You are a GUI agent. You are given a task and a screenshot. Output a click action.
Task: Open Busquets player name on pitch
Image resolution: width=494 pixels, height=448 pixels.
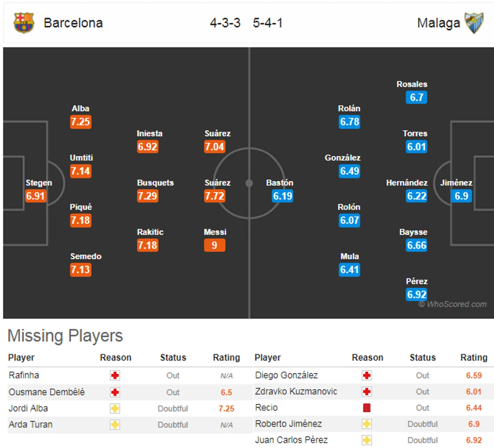tap(155, 183)
